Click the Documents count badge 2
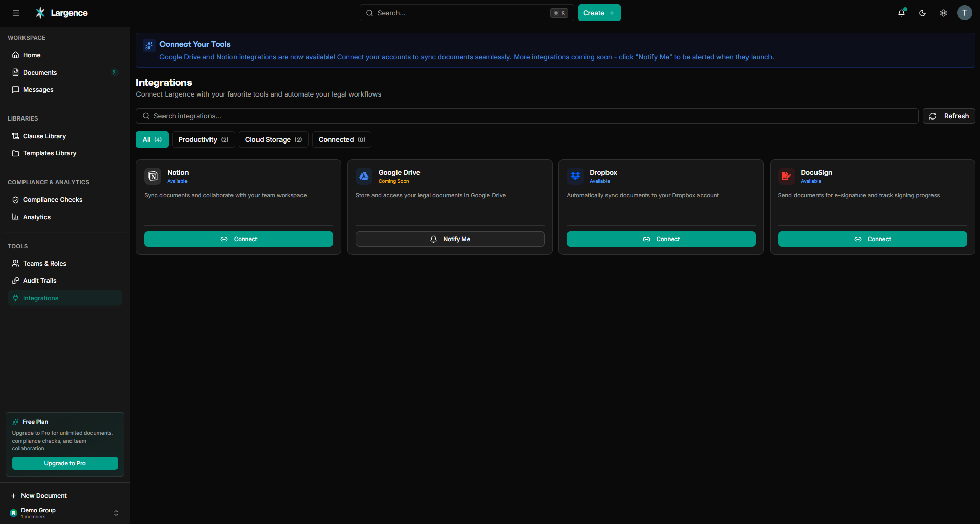This screenshot has height=524, width=980. (114, 73)
